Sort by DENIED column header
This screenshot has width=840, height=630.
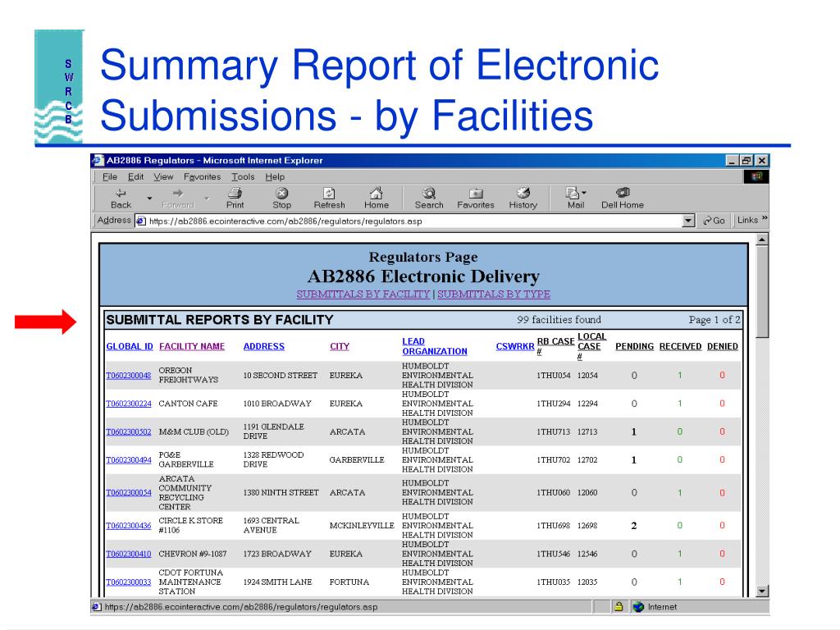(x=722, y=347)
